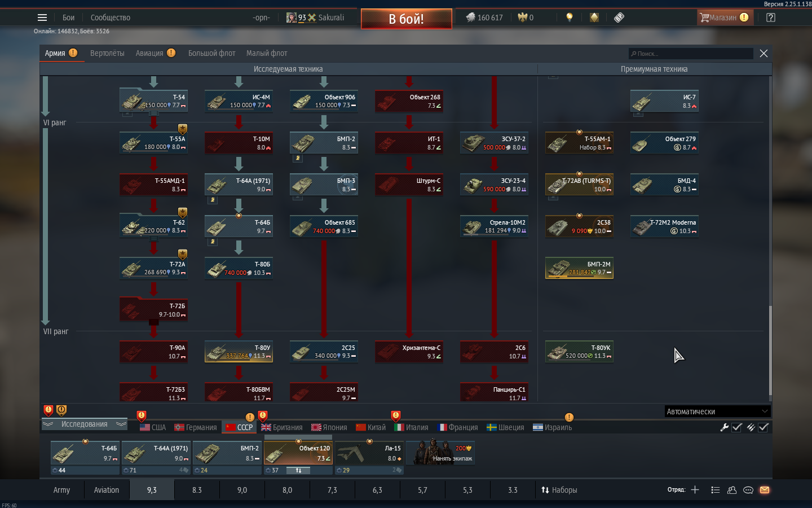Select the США nation tab
Screen dimensions: 812x508
[153, 427]
